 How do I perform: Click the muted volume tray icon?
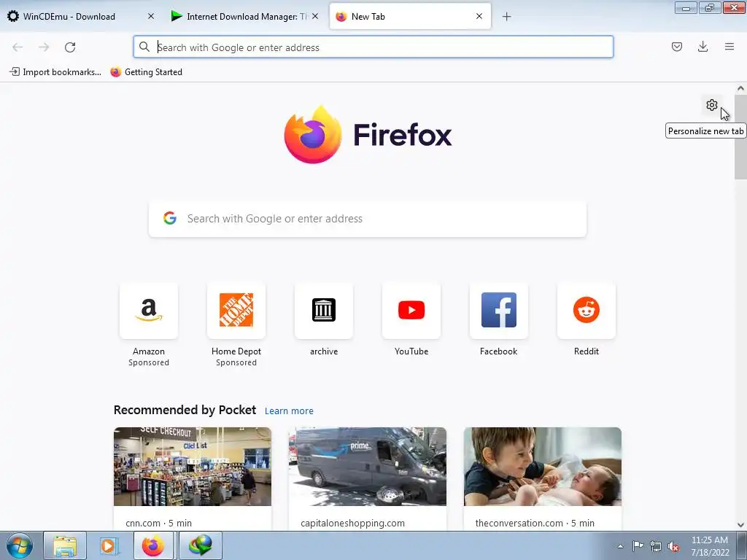pos(673,546)
